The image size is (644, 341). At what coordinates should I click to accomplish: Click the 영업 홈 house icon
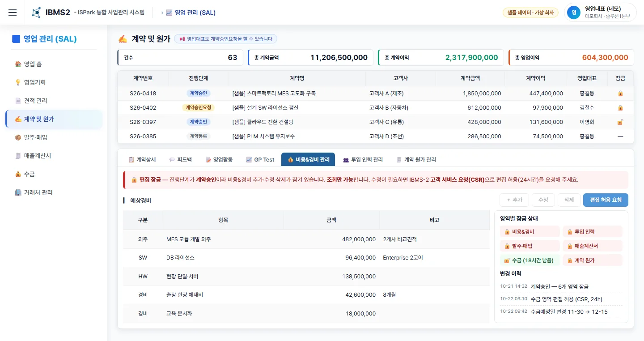tap(18, 64)
